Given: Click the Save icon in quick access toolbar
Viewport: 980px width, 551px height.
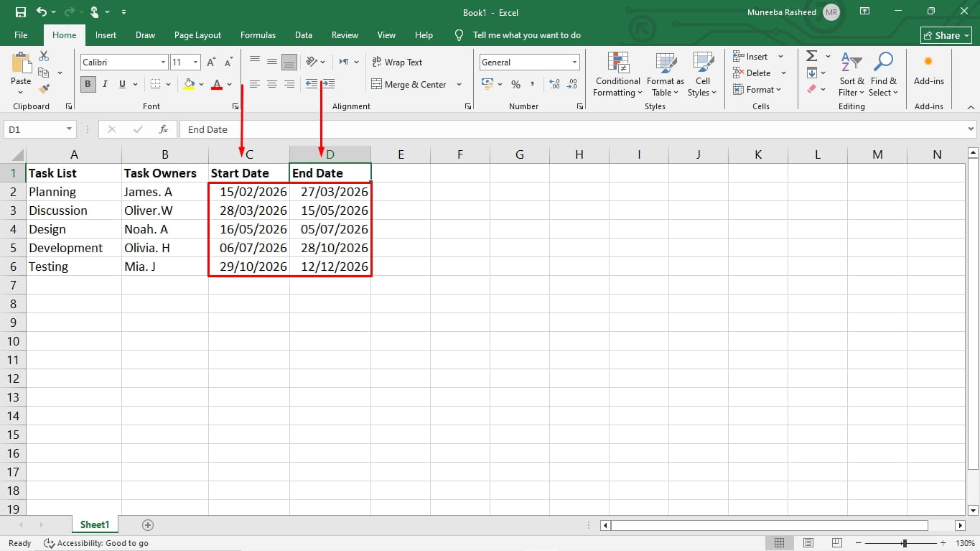Looking at the screenshot, I should [20, 12].
